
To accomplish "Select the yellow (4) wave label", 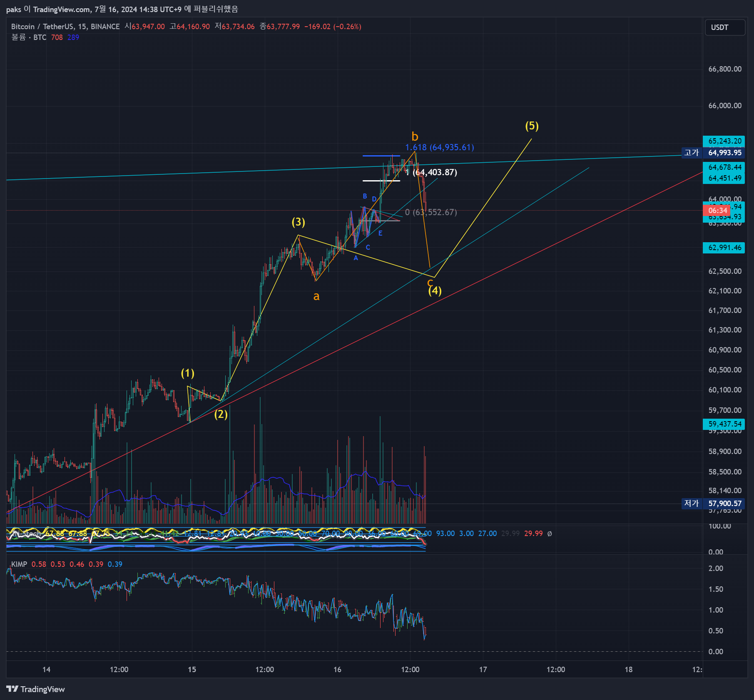I will click(x=435, y=290).
